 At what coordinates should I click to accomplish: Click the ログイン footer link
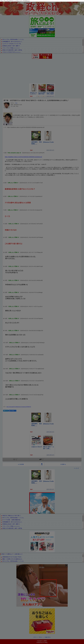(x=35, y=637)
